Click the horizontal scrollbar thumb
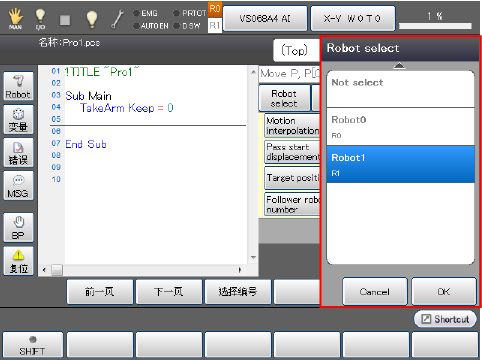Screen dimensions: 482x360 tap(57, 270)
